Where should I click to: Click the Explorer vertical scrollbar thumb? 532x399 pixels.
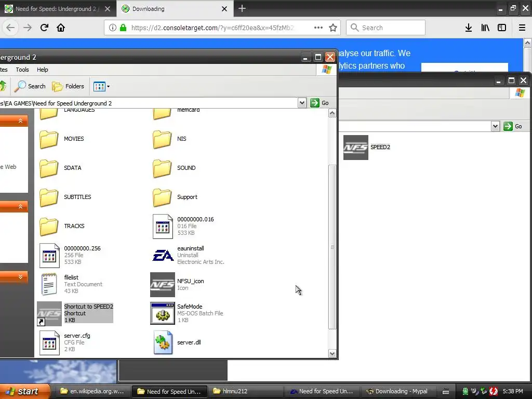332,247
